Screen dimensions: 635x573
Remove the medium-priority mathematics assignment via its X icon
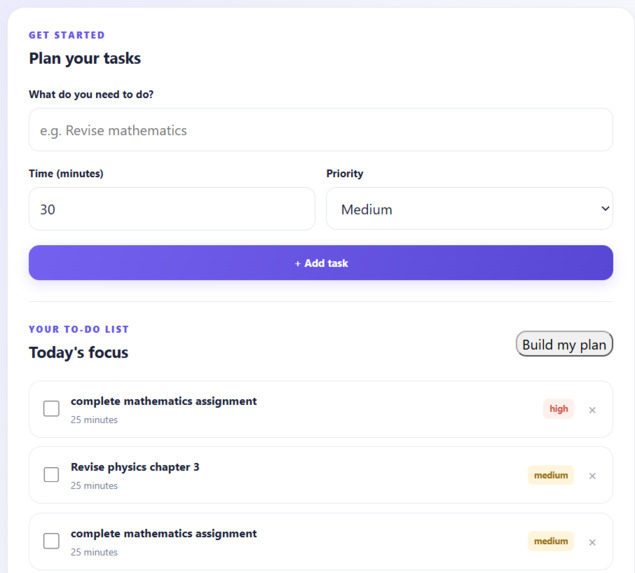pyautogui.click(x=592, y=542)
